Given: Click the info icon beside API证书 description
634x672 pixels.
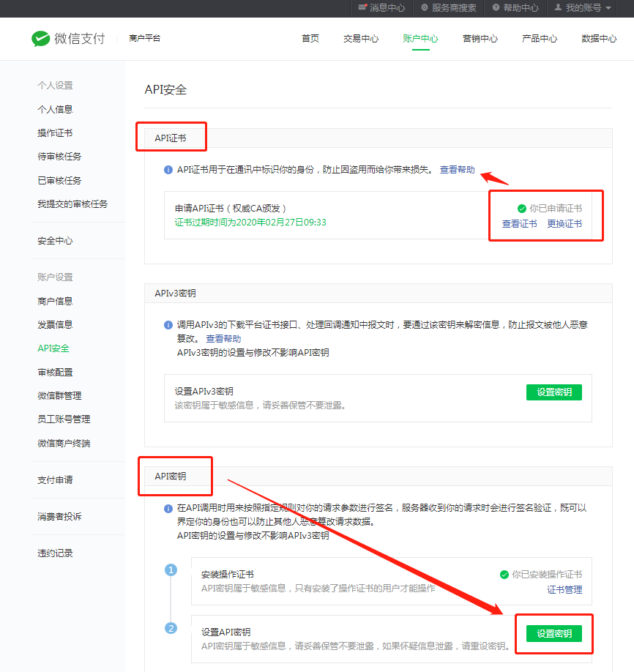Looking at the screenshot, I should [x=168, y=170].
